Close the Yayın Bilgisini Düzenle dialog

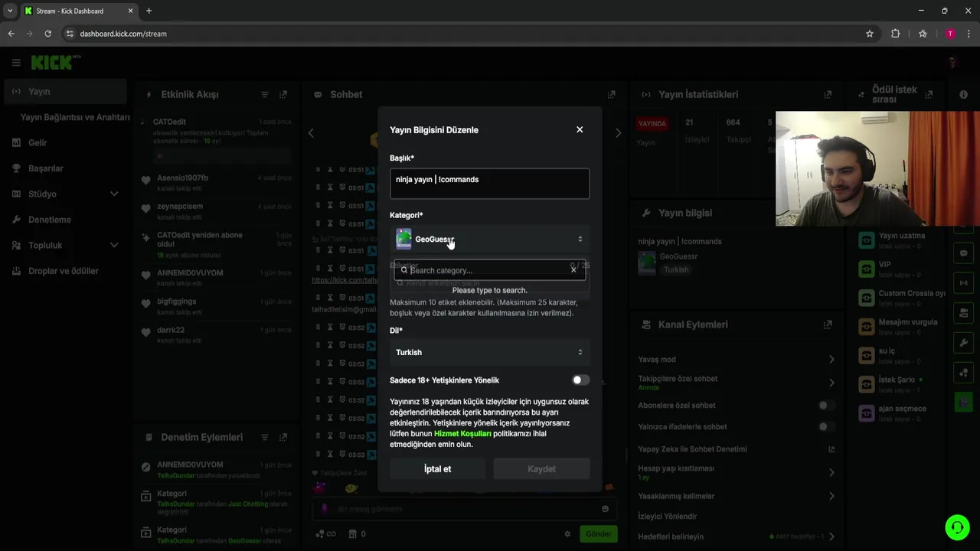[x=580, y=130]
